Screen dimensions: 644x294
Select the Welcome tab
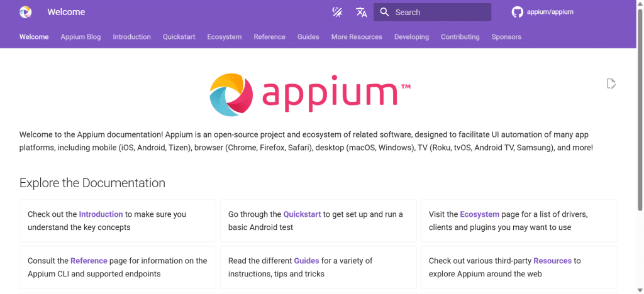34,37
